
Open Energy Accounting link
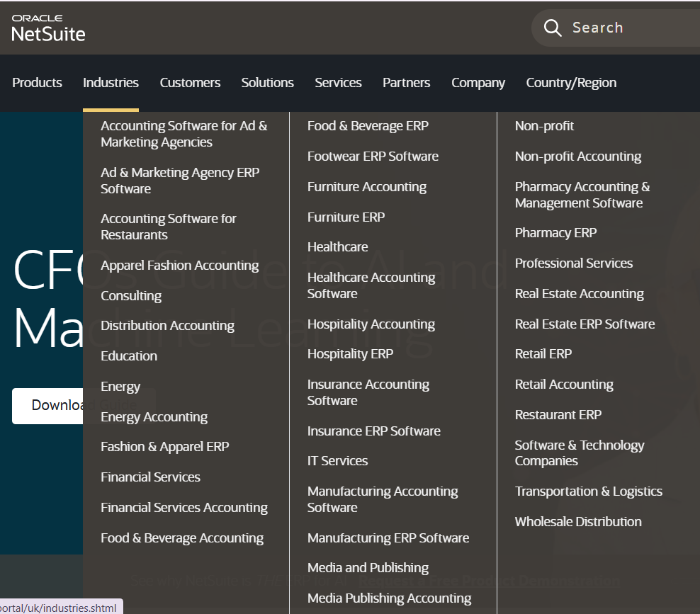pyautogui.click(x=154, y=417)
